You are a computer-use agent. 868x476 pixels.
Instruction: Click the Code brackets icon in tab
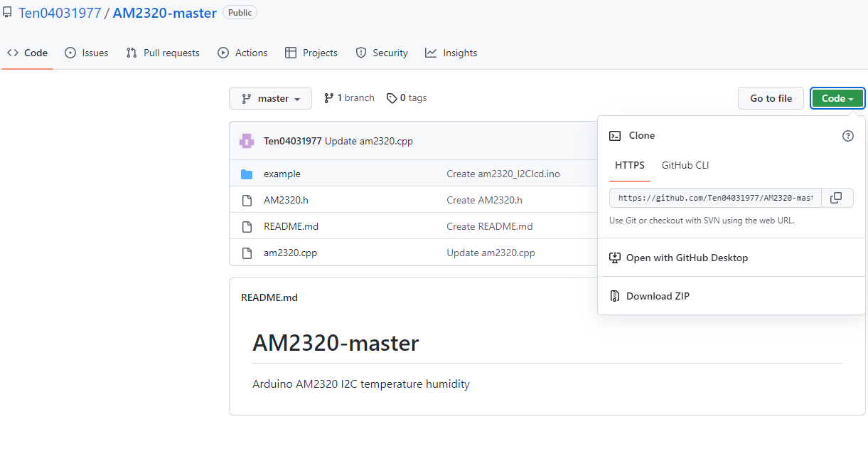point(13,53)
